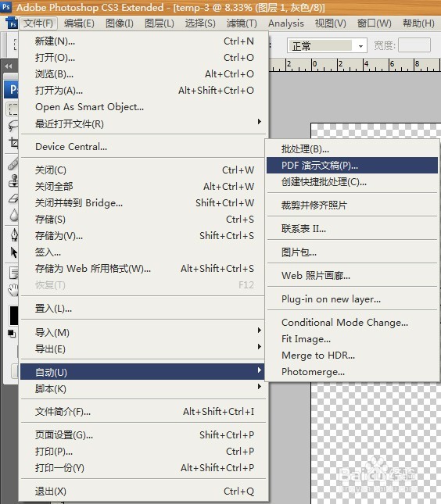
Task: Select 创建快捷批处理(C)... in submenu
Action: [x=352, y=182]
